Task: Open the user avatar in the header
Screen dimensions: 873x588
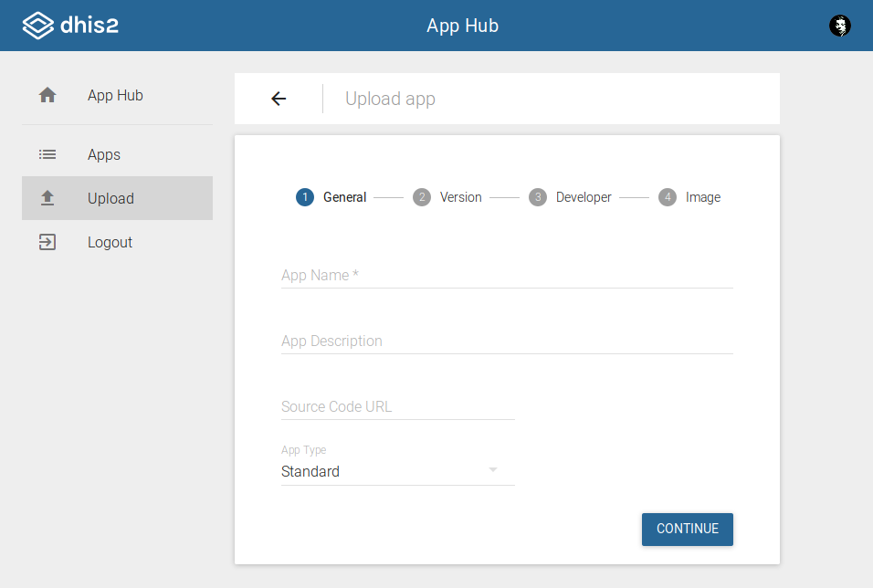Action: pos(839,26)
